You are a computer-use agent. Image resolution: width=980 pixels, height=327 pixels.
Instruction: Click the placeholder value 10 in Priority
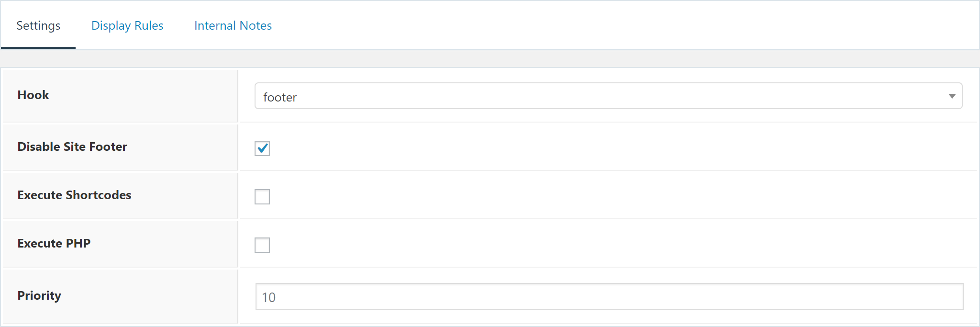269,297
